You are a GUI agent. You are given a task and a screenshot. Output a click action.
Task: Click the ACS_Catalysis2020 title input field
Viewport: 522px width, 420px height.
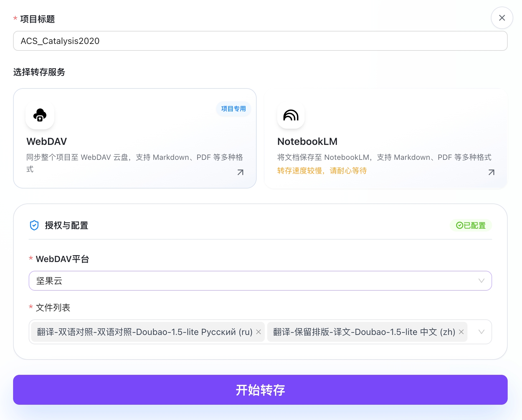260,41
